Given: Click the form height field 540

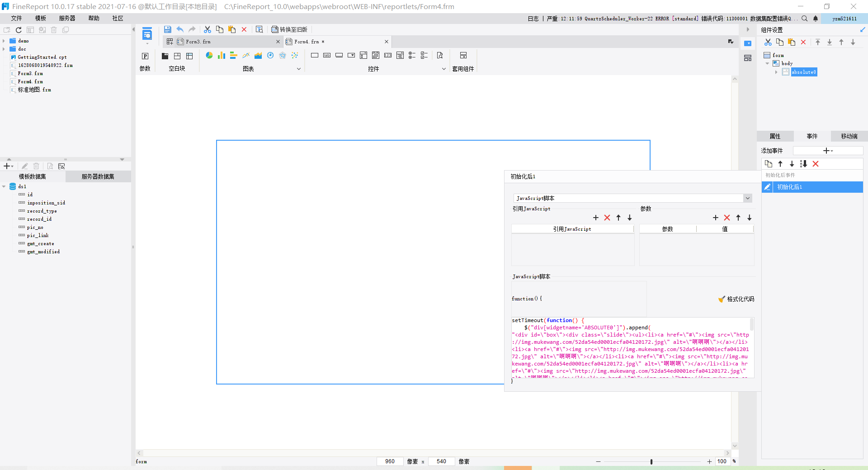Looking at the screenshot, I should 441,461.
